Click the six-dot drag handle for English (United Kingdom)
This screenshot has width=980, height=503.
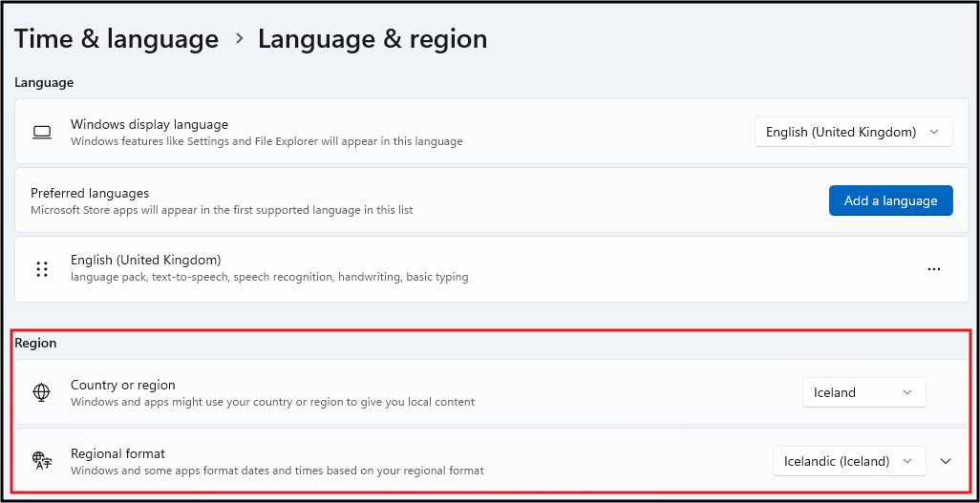tap(42, 269)
